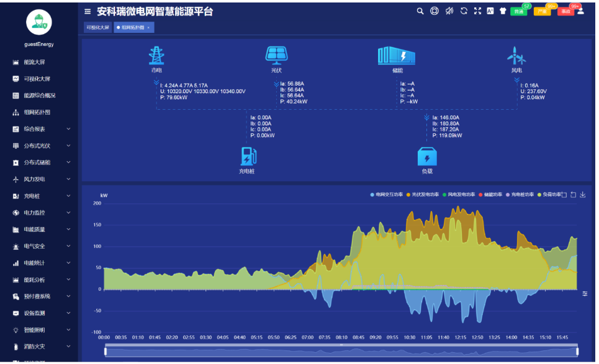Click the 智能照明 sidebar bulb icon

tap(16, 330)
